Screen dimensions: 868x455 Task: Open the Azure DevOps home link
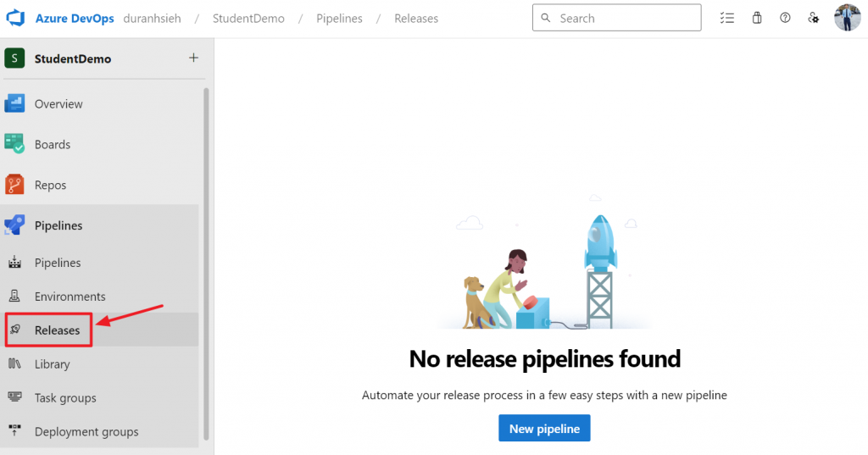pyautogui.click(x=75, y=19)
